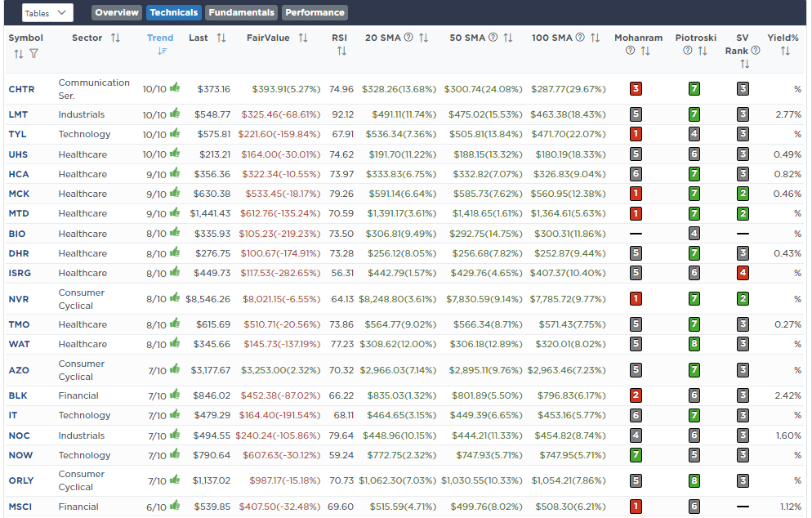Sort by Piotroski column
The height and width of the screenshot is (518, 812).
point(703,51)
